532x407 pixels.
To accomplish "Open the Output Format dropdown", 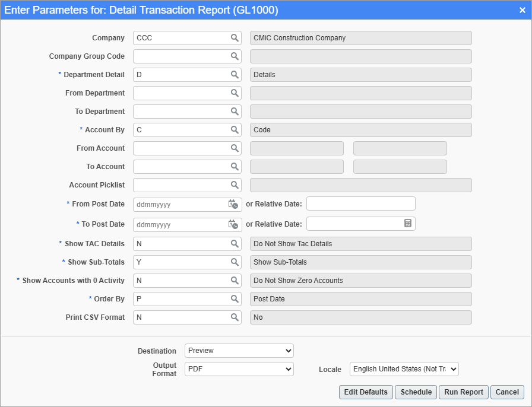I will click(239, 368).
